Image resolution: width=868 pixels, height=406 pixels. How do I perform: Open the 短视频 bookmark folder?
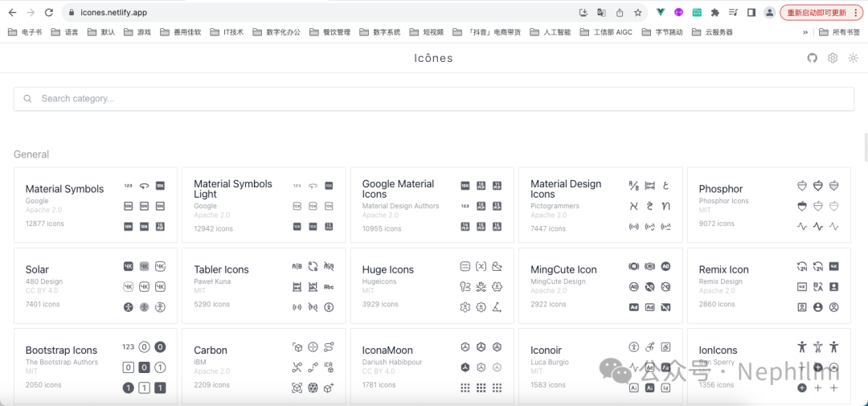click(426, 32)
